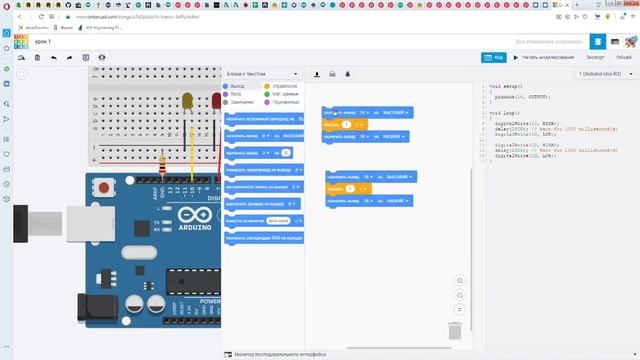The image size is (640, 360).
Task: Click the 'Код' code panel button
Action: pos(494,58)
